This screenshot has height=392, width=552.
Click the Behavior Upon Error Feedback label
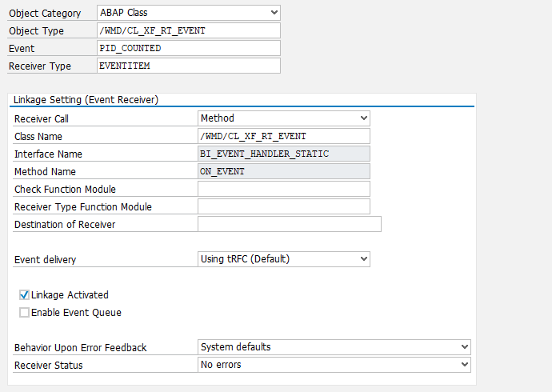coord(80,348)
